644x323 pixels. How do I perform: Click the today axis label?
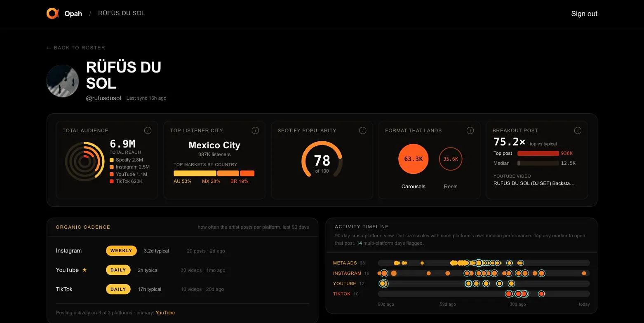point(584,304)
